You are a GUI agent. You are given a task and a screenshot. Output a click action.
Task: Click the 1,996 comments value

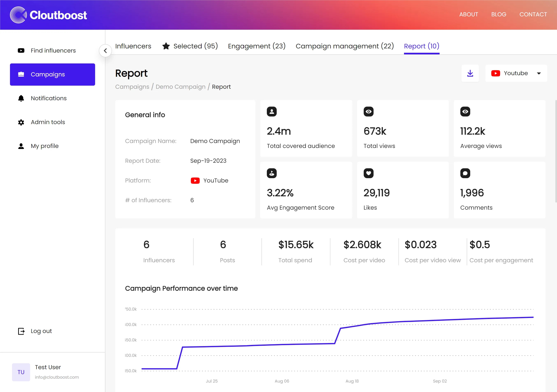472,193
